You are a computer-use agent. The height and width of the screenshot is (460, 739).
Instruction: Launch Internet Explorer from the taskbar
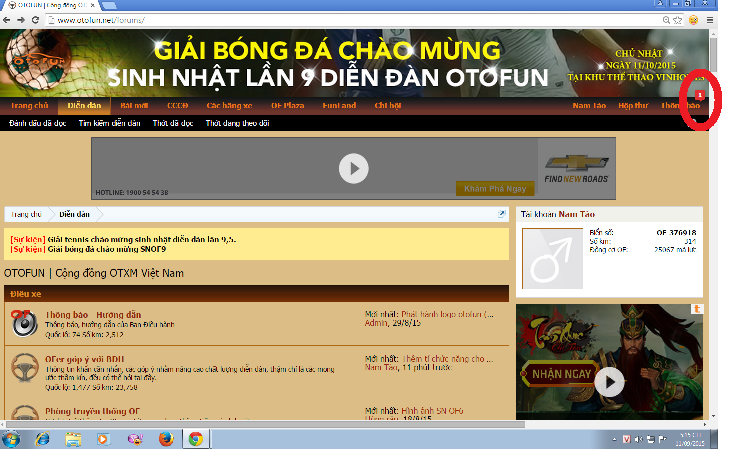[x=42, y=439]
